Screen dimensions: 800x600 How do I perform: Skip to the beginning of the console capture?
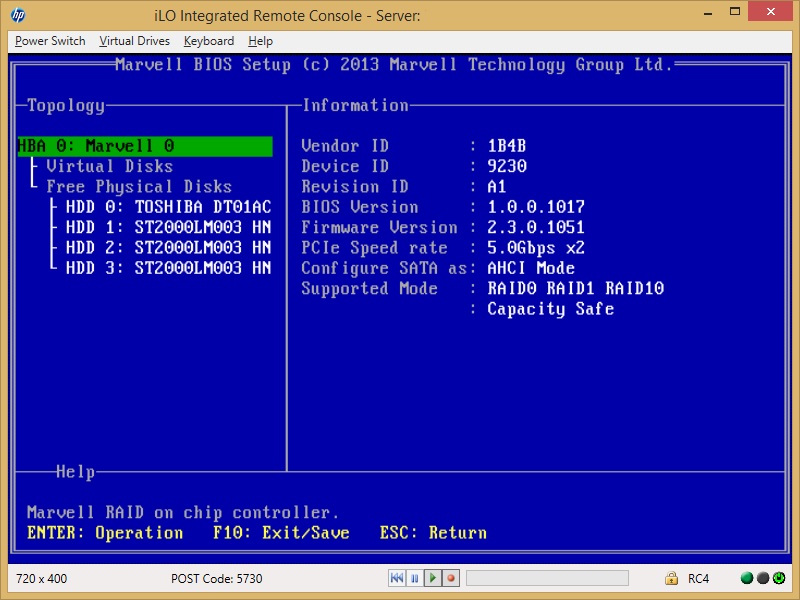396,578
